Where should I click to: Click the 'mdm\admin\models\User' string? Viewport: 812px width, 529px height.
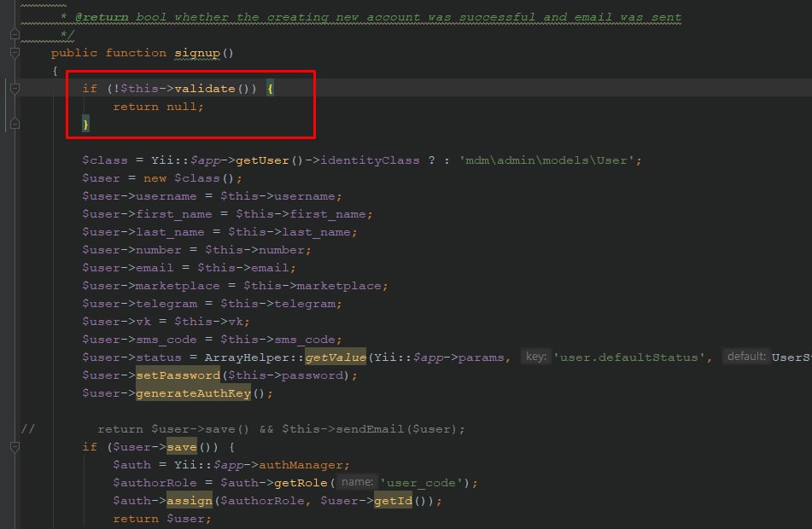click(546, 160)
